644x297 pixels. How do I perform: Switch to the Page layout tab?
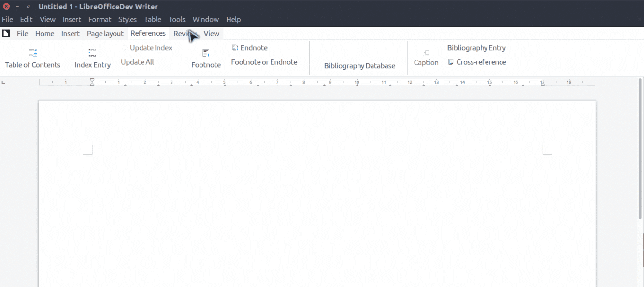coord(105,33)
